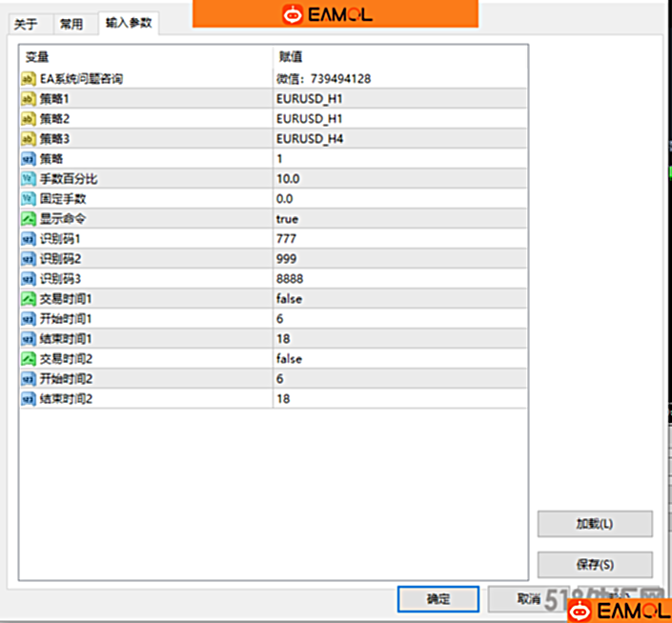672x623 pixels.
Task: Toggle the 交易时间2 false value
Action: pos(289,359)
